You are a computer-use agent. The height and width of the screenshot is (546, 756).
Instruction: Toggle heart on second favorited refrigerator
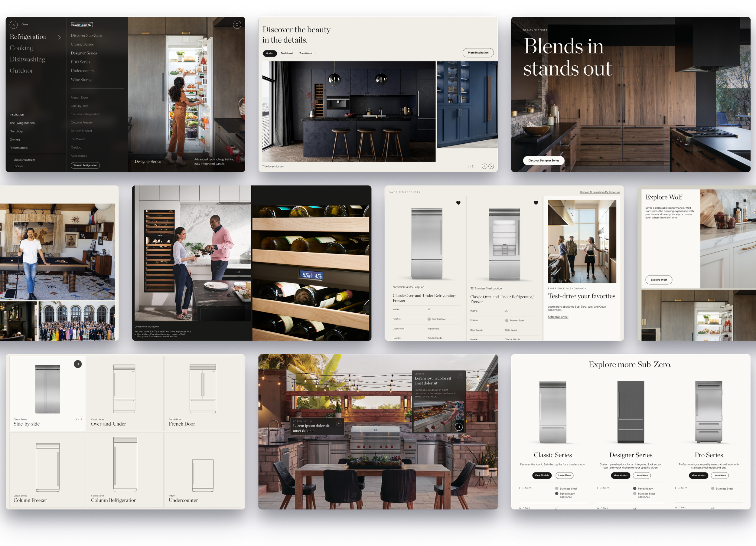click(x=536, y=203)
